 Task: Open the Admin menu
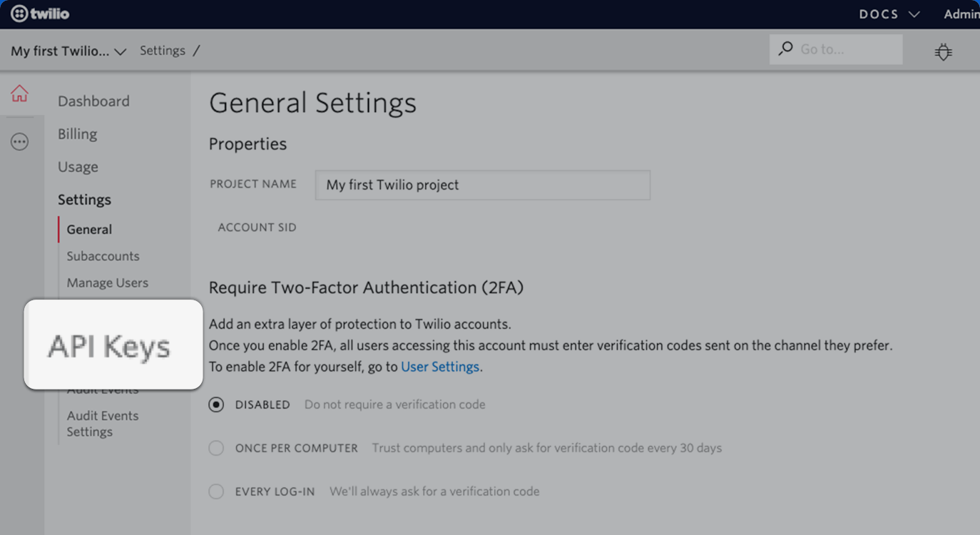coord(961,14)
